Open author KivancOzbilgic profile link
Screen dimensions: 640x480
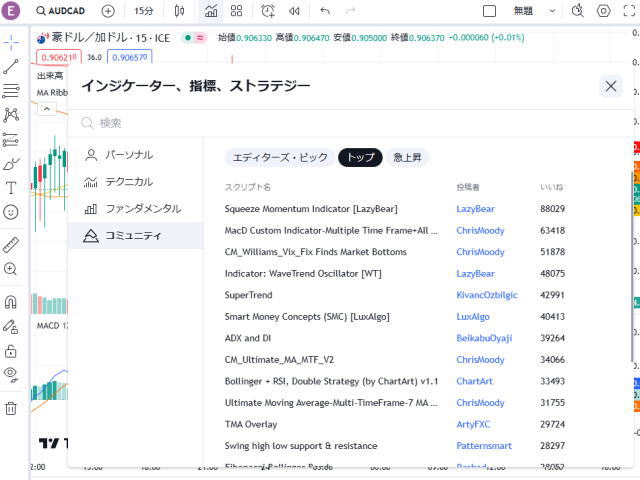[487, 295]
